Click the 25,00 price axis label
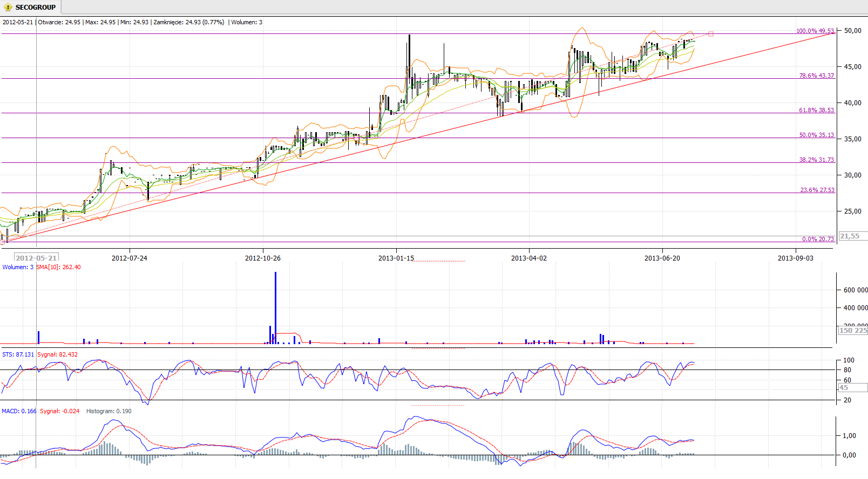Image resolution: width=868 pixels, height=479 pixels. coord(853,211)
